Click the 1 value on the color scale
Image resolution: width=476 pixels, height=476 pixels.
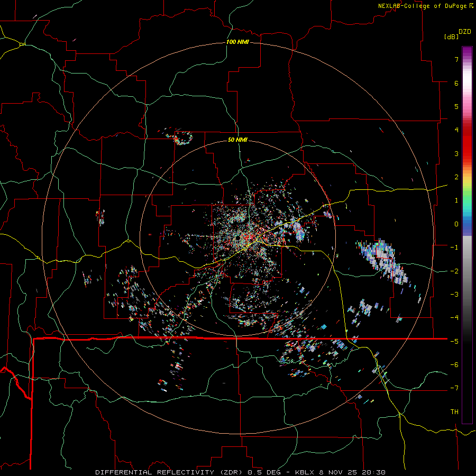456,200
